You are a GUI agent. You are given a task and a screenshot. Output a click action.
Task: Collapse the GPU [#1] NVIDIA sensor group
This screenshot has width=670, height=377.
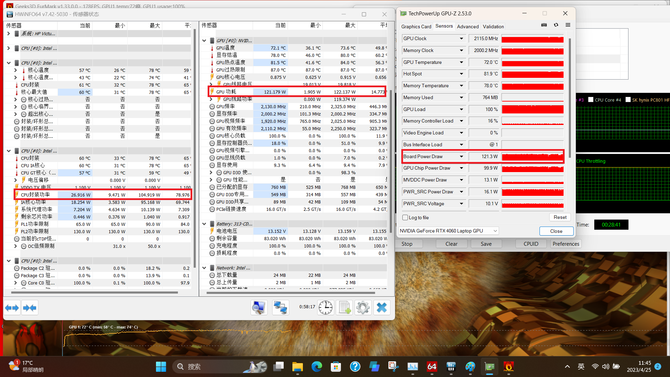(x=204, y=41)
